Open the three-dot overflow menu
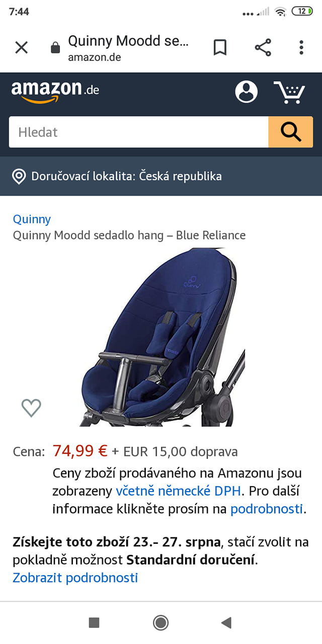Screen dimensions: 322x644 point(301,47)
